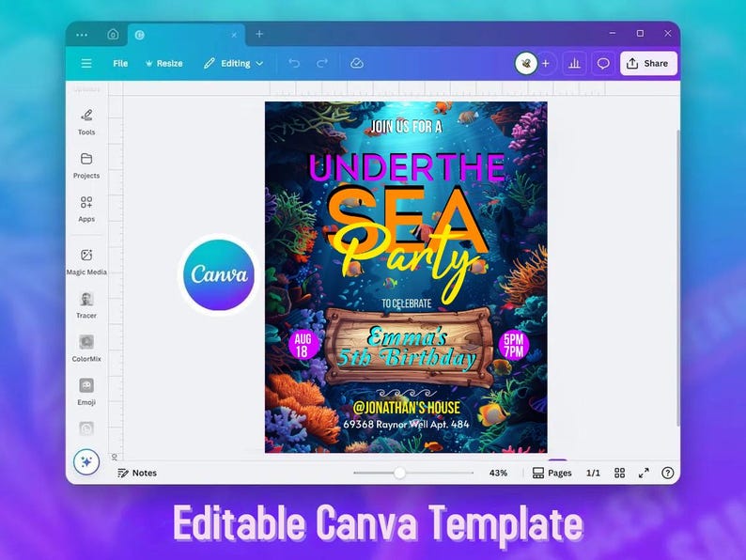
Task: Open the Apps panel
Action: (86, 209)
